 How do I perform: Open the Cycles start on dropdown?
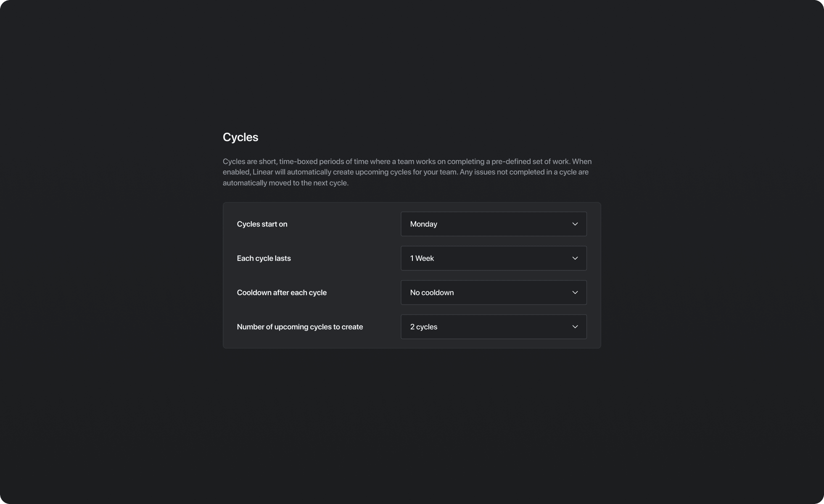pos(493,224)
